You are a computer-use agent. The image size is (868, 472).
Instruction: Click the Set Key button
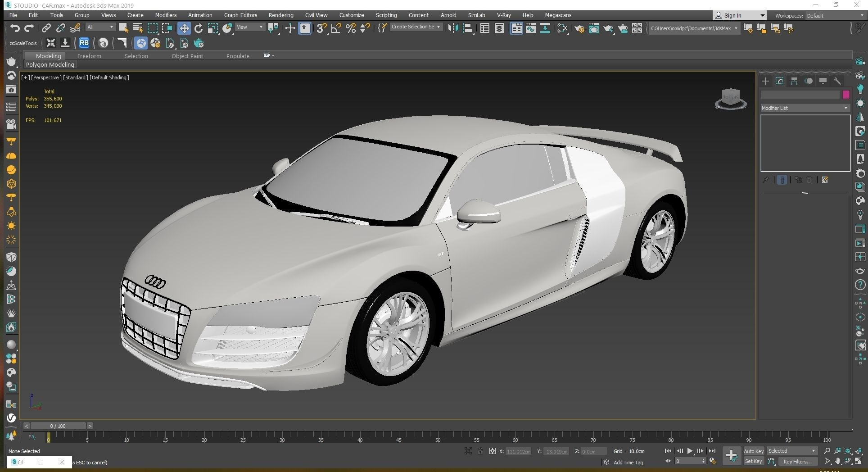pyautogui.click(x=753, y=461)
